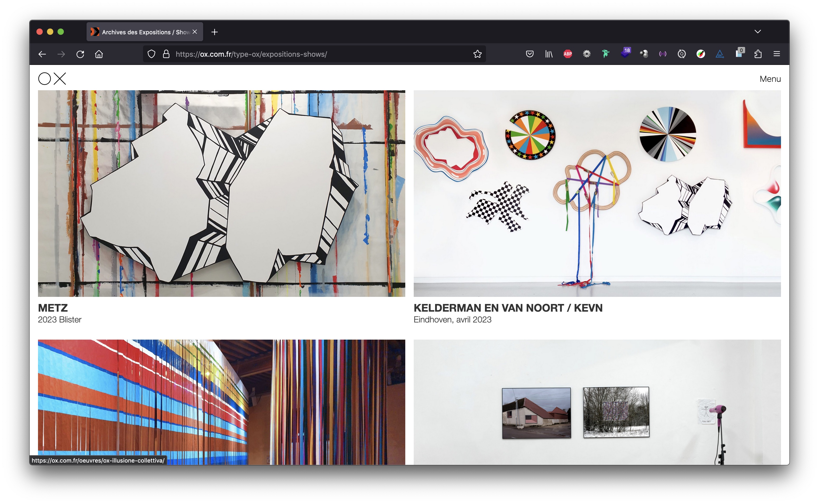819x504 pixels.
Task: Open the Extensions puzzle-piece menu
Action: coord(758,54)
